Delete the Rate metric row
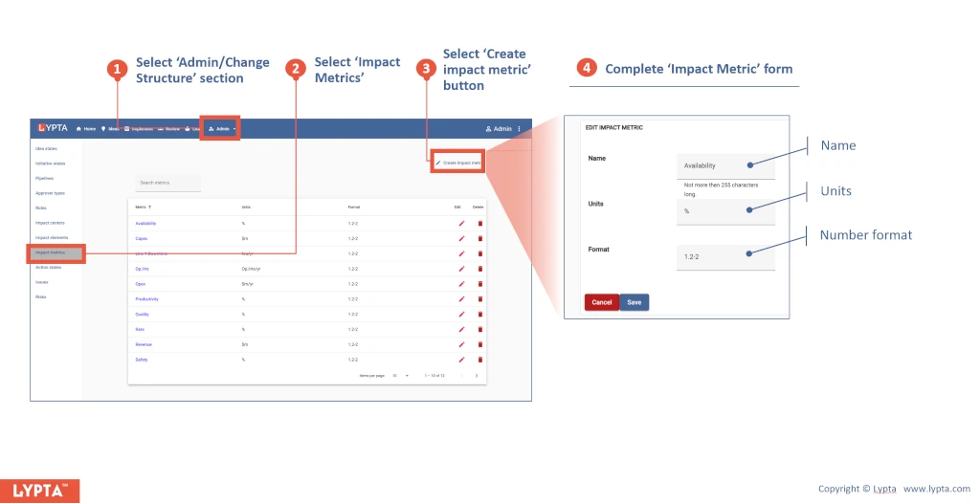The width and height of the screenshot is (980, 503). 480,329
